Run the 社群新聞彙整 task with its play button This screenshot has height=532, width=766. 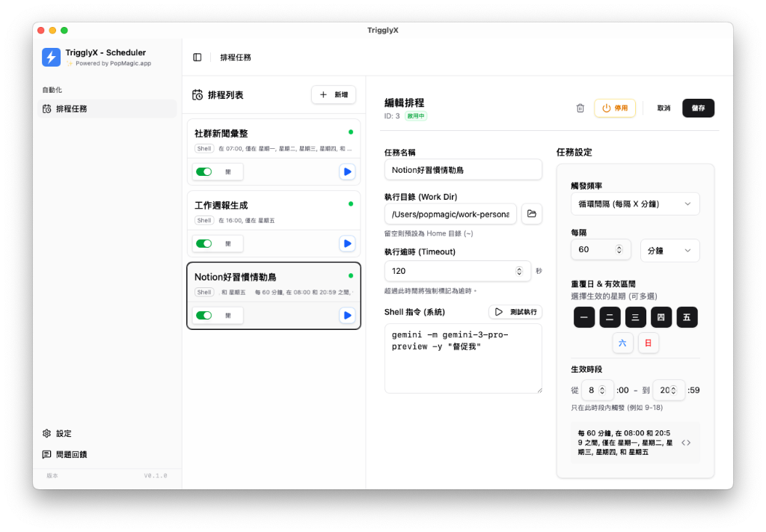click(347, 171)
